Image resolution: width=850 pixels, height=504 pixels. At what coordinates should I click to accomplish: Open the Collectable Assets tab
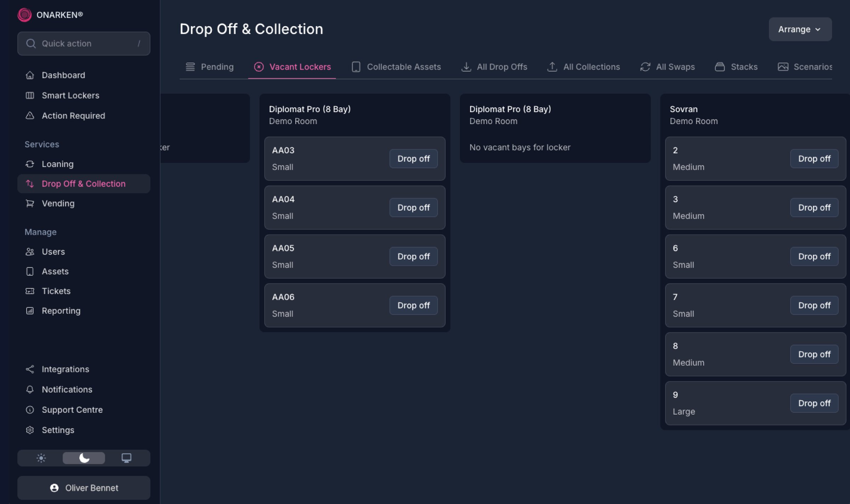click(396, 67)
